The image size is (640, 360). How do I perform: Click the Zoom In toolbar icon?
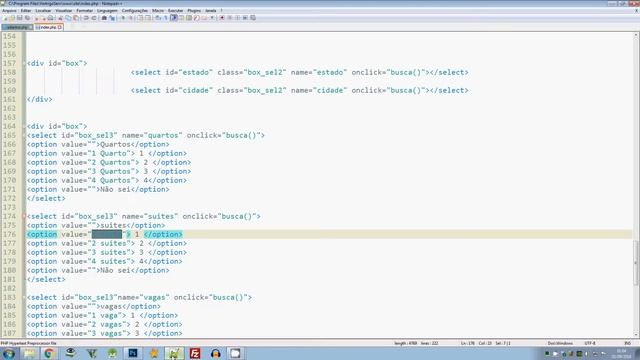[x=123, y=18]
